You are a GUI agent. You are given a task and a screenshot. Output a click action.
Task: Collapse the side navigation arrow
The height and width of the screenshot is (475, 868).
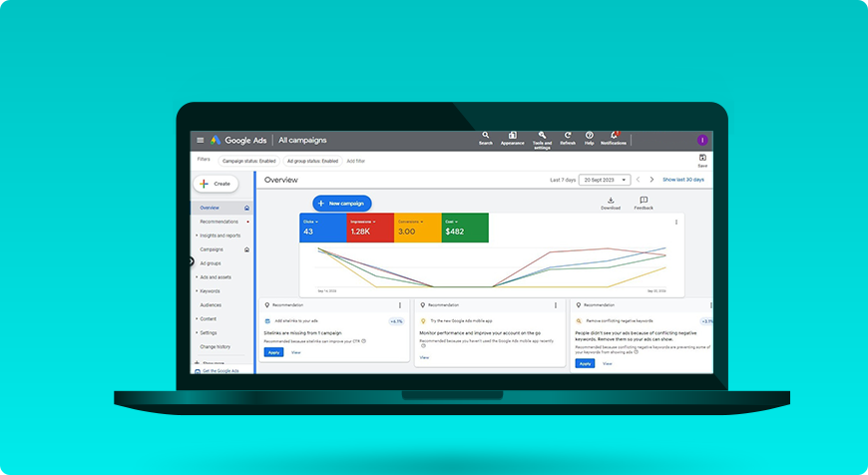tap(192, 261)
